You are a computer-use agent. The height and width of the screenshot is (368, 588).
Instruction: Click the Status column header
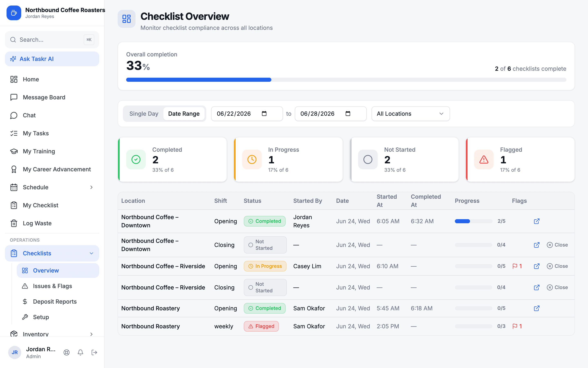[x=252, y=201]
